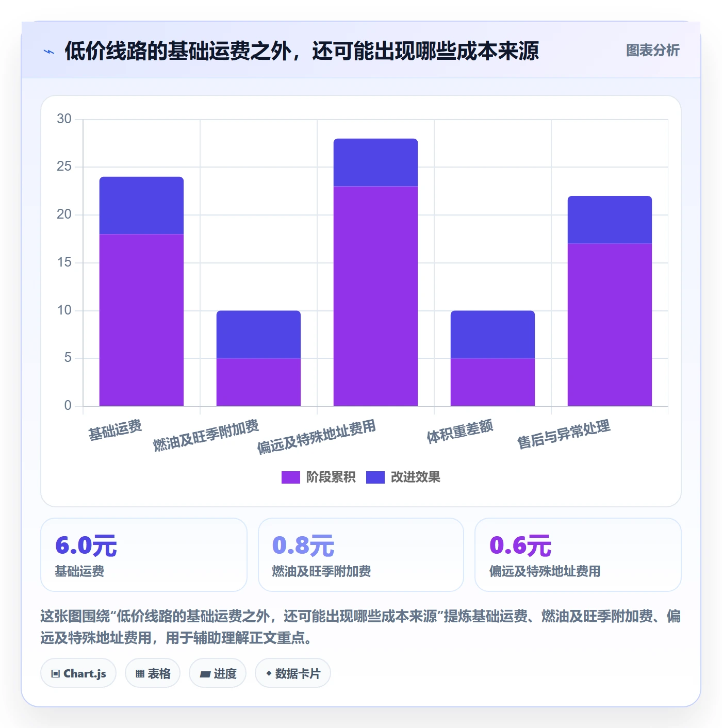Open the 0.8元 燃油及旺季附加费 data card
This screenshot has height=728, width=722.
click(x=361, y=555)
